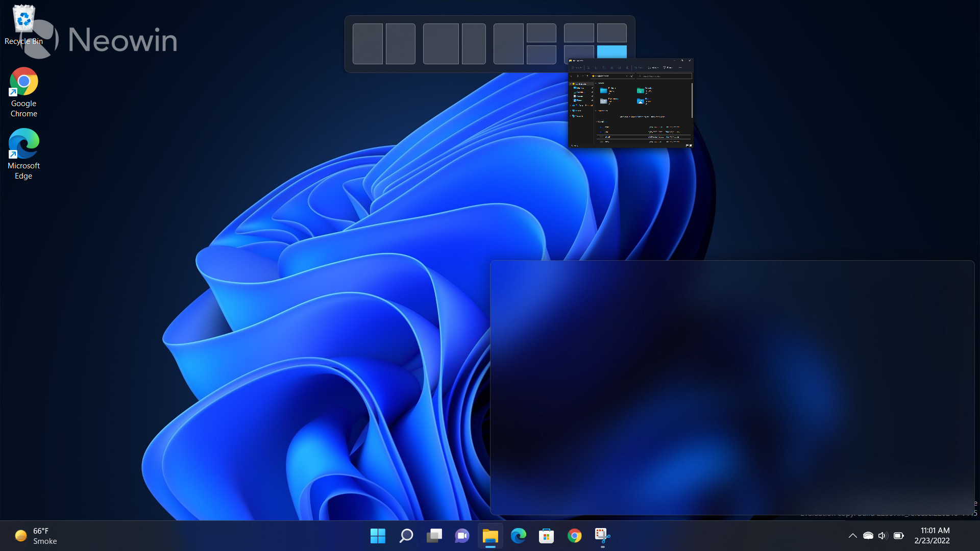The height and width of the screenshot is (551, 980).
Task: Launch Teams Chat from the taskbar
Action: click(462, 536)
